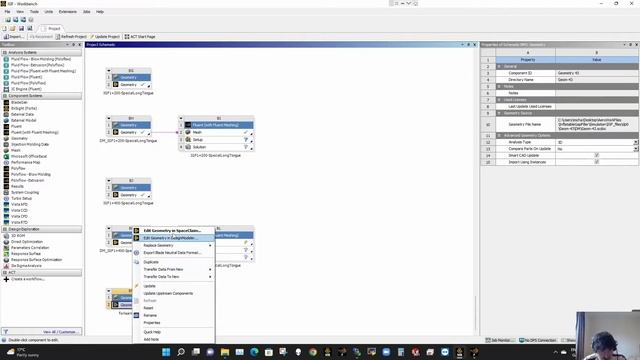Screen dimensions: 640x360
Task: Select Quick Help in the context menu
Action: [x=152, y=332]
